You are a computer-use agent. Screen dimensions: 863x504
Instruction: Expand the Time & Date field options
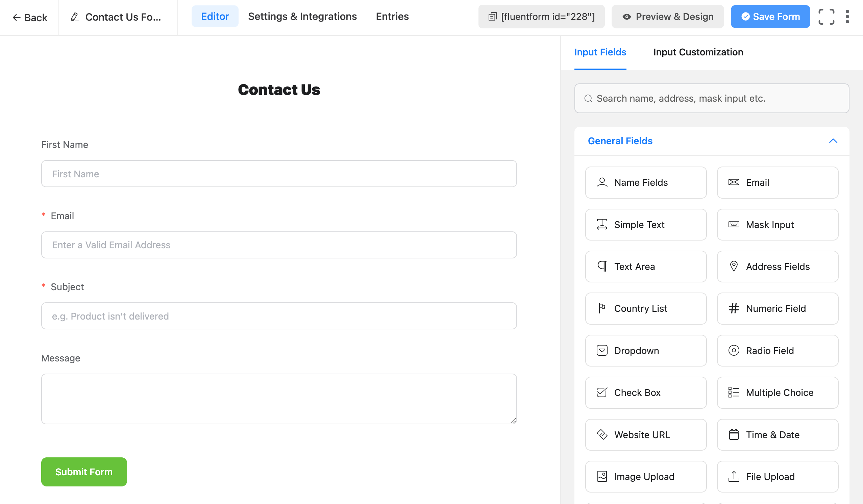click(778, 434)
